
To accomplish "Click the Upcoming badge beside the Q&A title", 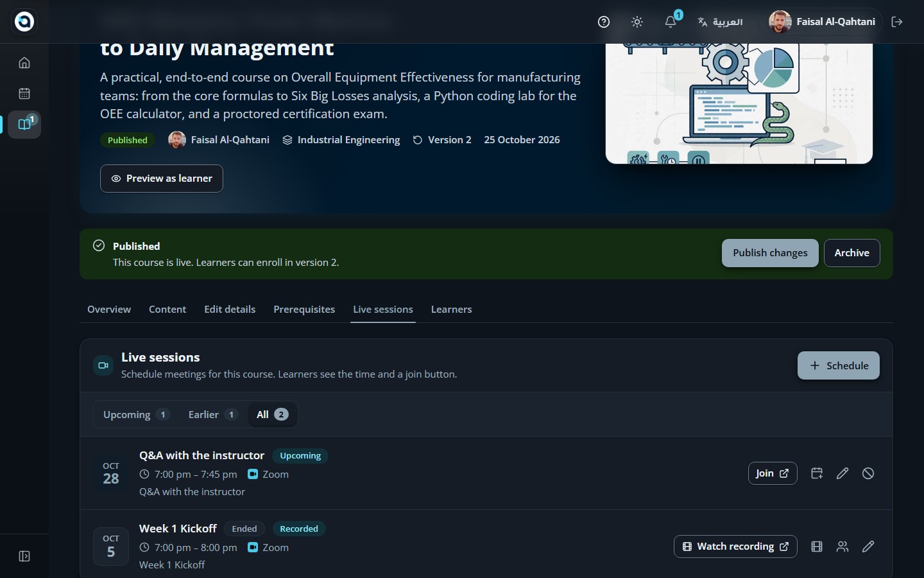I will pyautogui.click(x=300, y=456).
